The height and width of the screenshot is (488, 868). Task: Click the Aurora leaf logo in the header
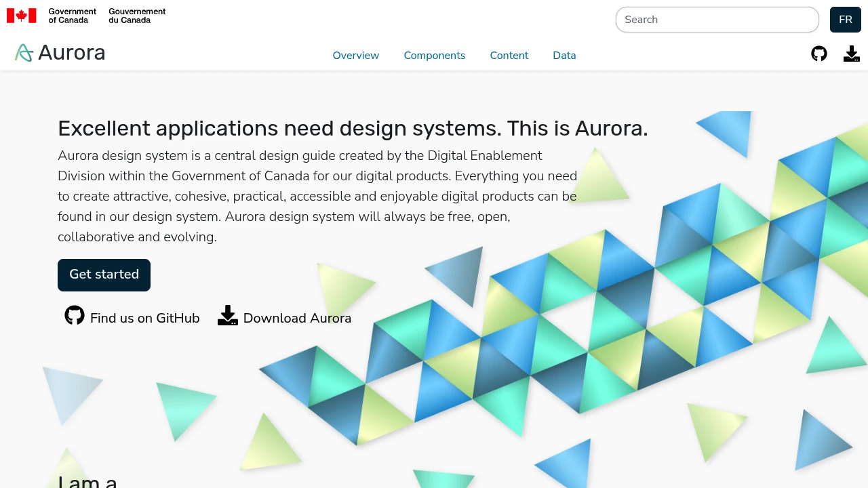pyautogui.click(x=23, y=52)
